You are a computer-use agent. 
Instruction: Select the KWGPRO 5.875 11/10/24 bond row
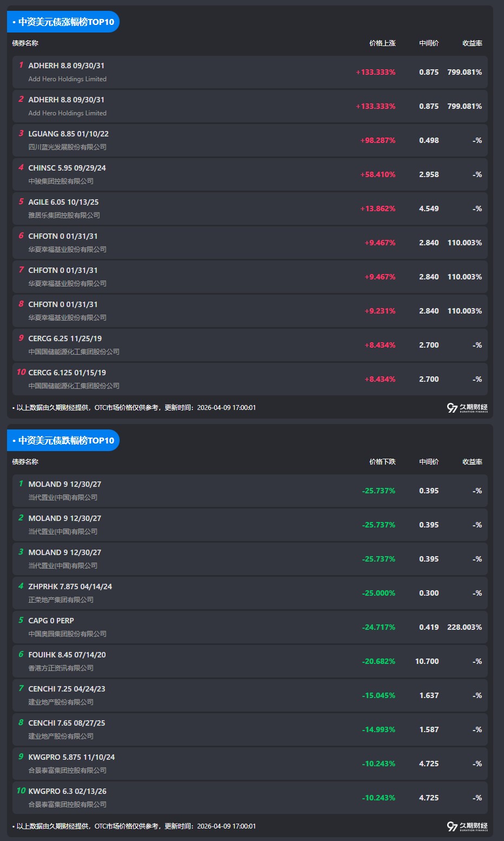pyautogui.click(x=250, y=764)
